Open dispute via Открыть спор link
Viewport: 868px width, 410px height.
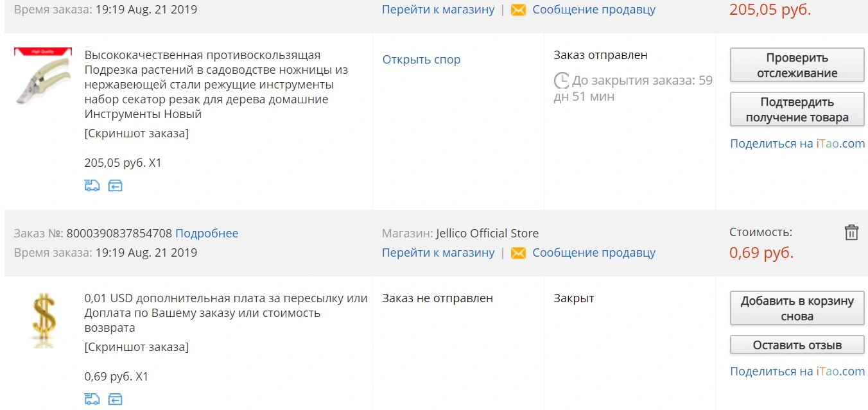click(x=421, y=60)
